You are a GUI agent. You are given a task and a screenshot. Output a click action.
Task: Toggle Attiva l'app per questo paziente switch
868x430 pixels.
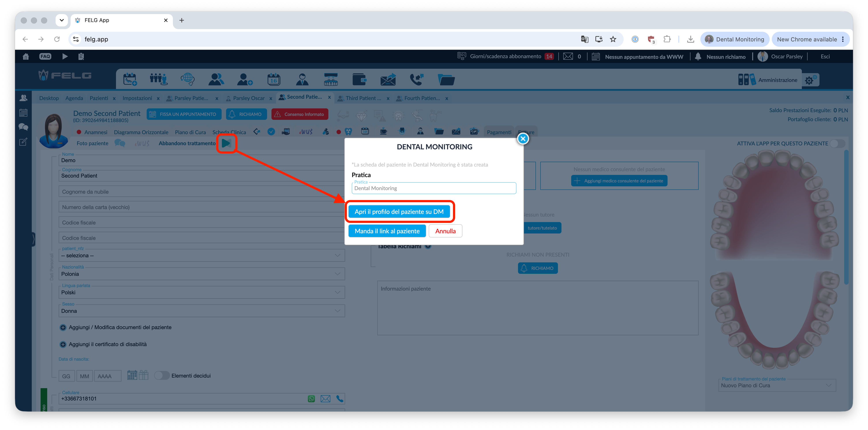[x=837, y=143]
